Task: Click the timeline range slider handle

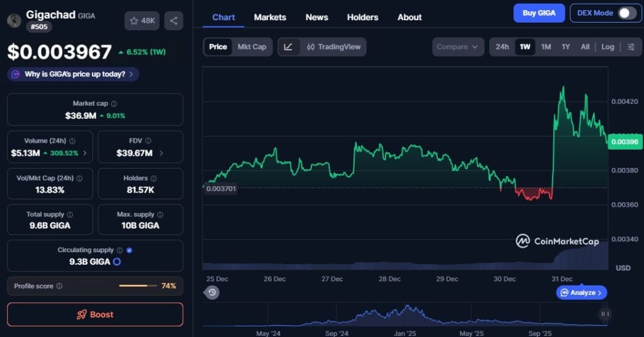Action: (x=604, y=314)
